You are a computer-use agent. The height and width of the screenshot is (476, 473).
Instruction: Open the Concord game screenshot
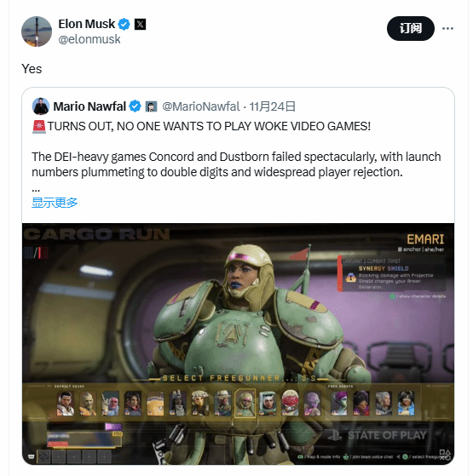[x=238, y=344]
